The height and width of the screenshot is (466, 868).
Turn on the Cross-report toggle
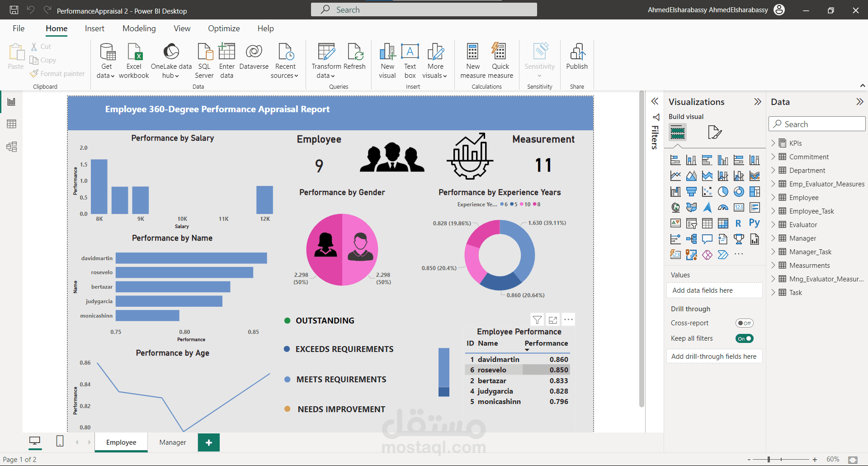point(744,323)
